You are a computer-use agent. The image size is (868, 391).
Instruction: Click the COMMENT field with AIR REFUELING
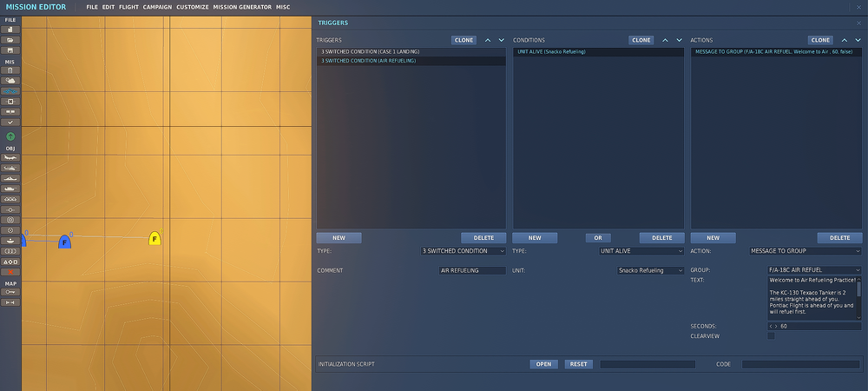(x=472, y=271)
